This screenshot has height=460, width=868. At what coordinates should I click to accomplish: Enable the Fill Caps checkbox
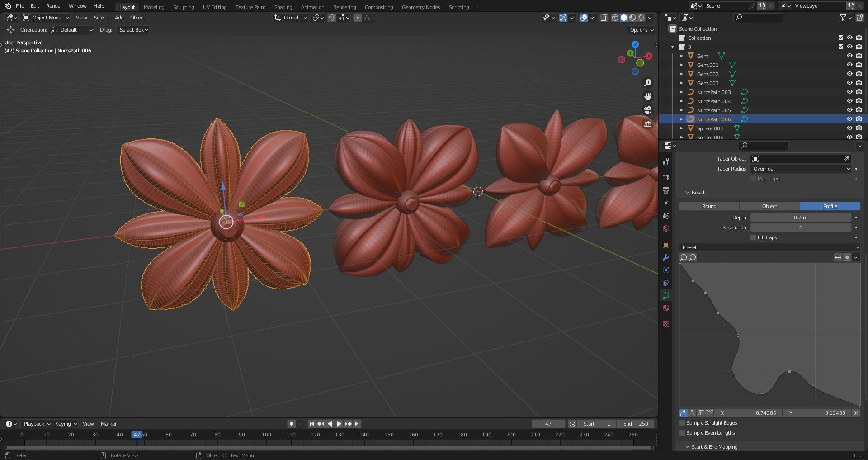point(753,237)
